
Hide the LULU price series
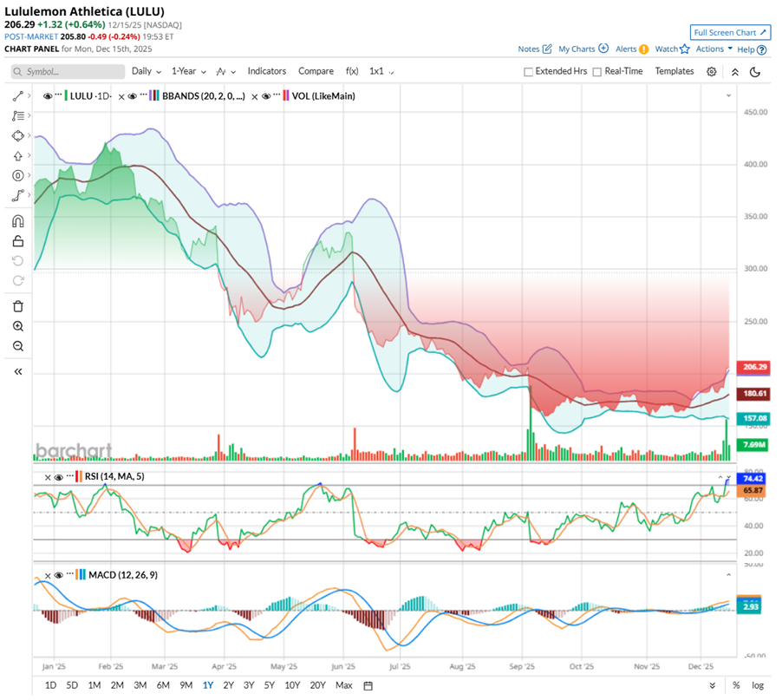48,96
